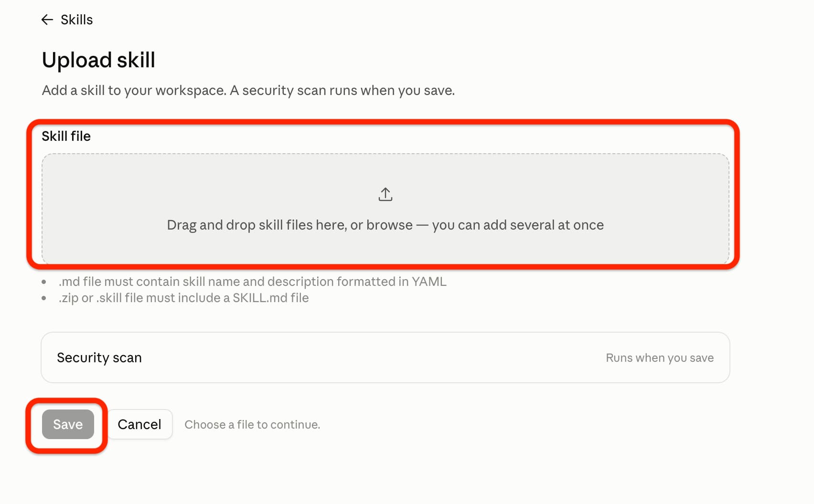This screenshot has width=814, height=504.
Task: Click the Skill file field label
Action: tap(66, 136)
